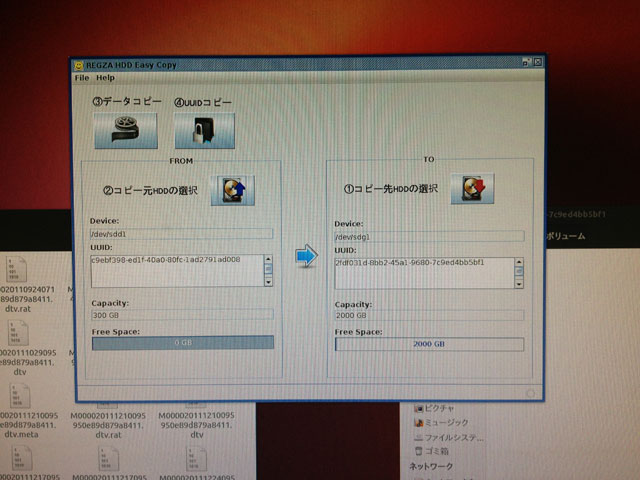
Task: Select file icon above M000020111224095
Action: point(197,459)
